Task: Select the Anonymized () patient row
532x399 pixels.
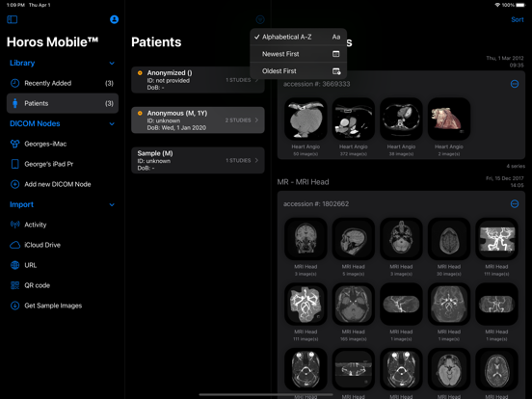Action: coord(198,80)
